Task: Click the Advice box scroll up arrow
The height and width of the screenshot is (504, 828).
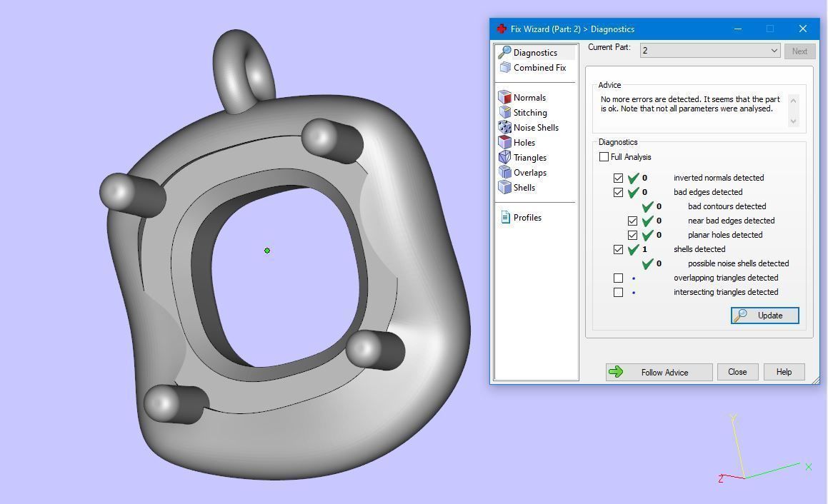Action: coord(793,100)
